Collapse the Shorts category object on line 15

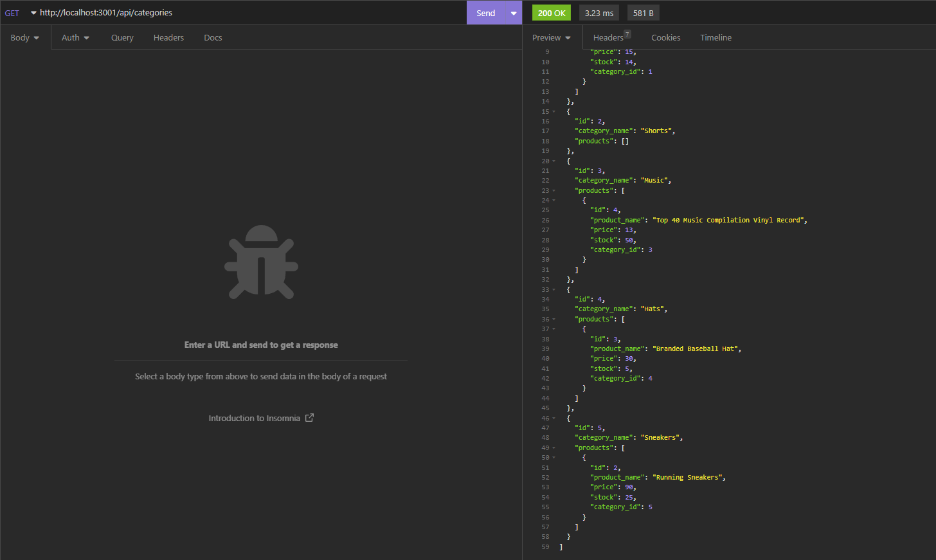click(554, 111)
